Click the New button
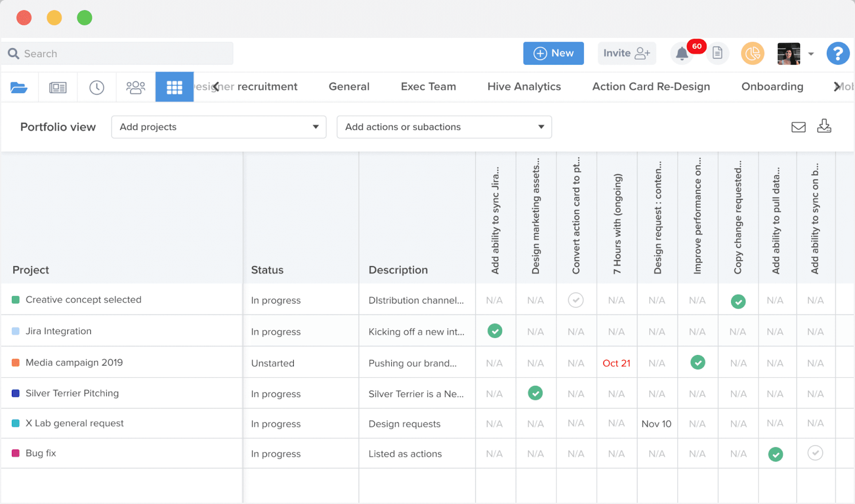The width and height of the screenshot is (855, 504). (553, 53)
